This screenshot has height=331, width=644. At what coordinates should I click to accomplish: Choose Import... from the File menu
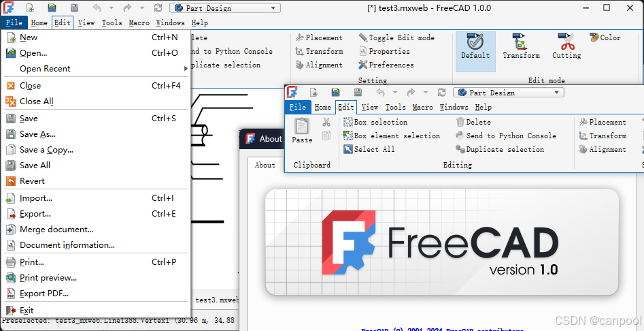96,198
